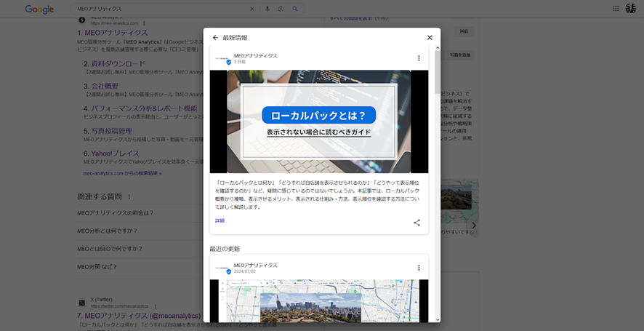Open the 詳細 link in the post
Screen dimensions: 644x331
coord(220,221)
